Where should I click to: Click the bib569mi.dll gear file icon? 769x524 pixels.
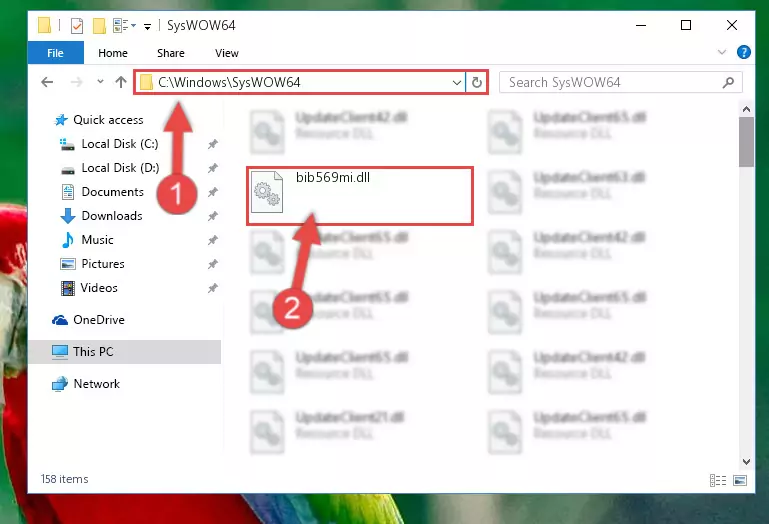click(267, 192)
